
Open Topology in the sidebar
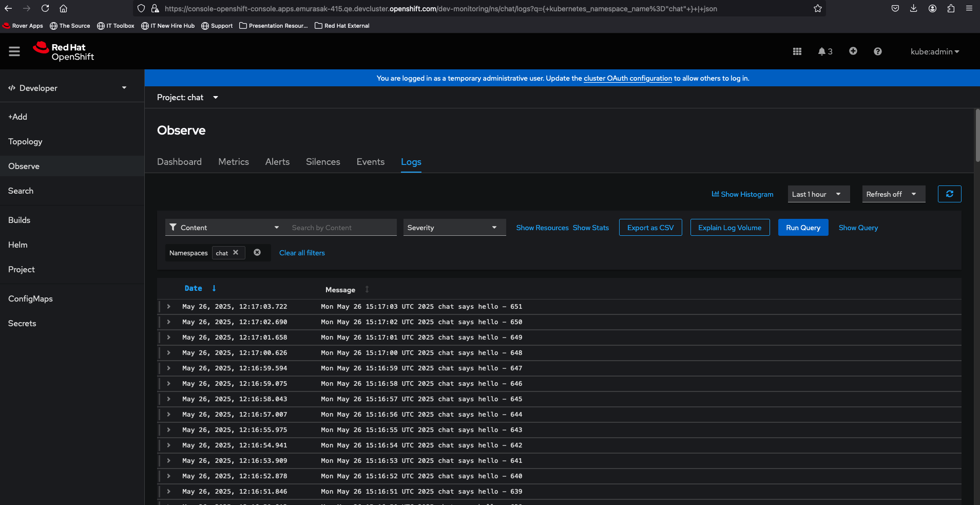click(25, 142)
